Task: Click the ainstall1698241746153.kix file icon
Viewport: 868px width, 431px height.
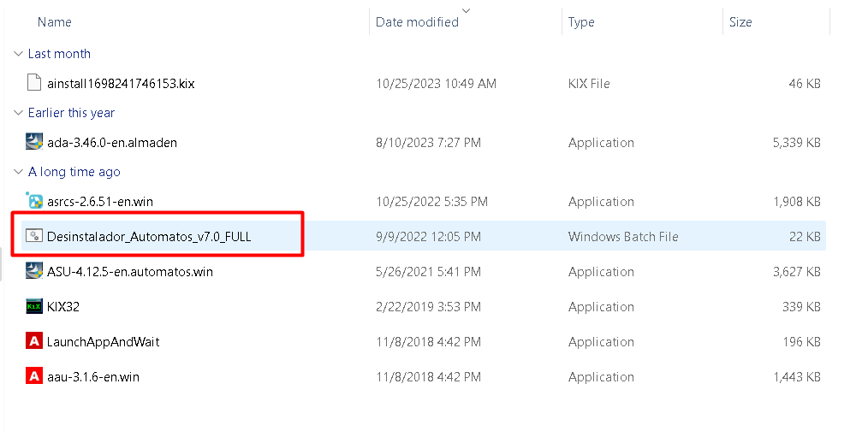Action: (34, 84)
